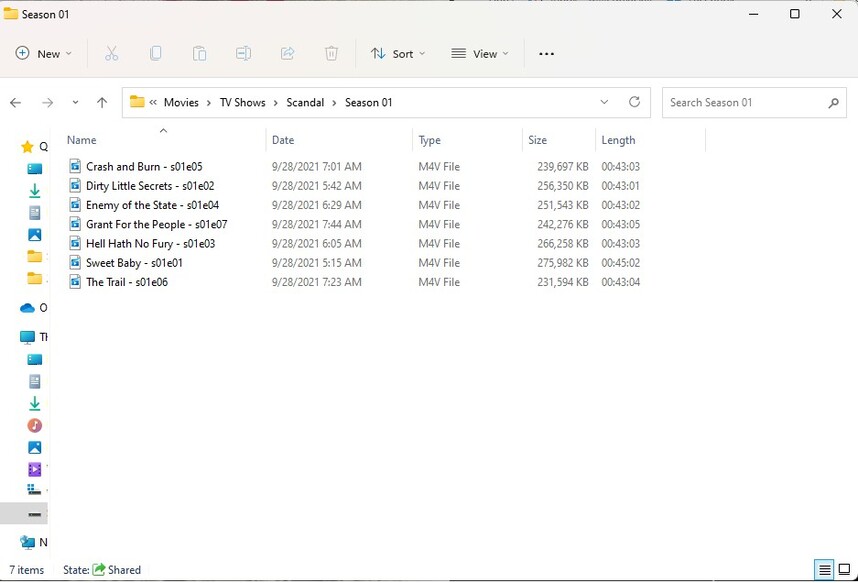Select OneDrive cloud icon in sidebar
Image resolution: width=858 pixels, height=583 pixels.
(27, 308)
